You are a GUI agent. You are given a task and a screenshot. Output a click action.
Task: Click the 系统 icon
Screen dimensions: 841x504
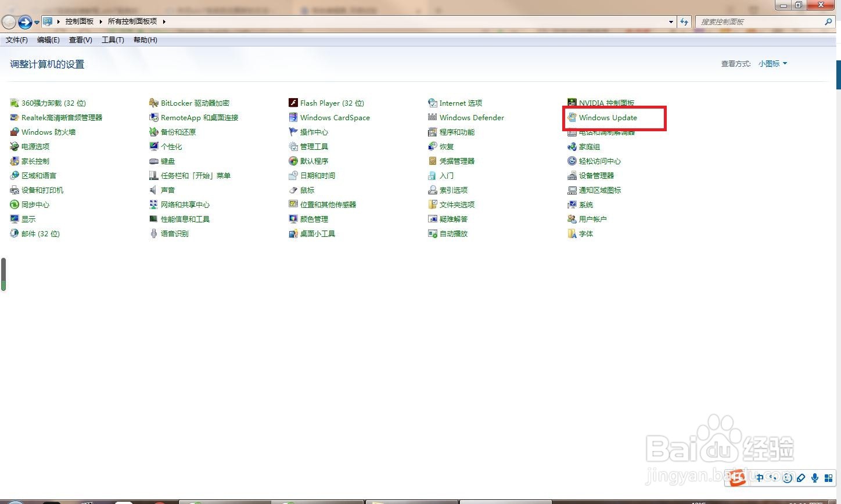tap(572, 204)
